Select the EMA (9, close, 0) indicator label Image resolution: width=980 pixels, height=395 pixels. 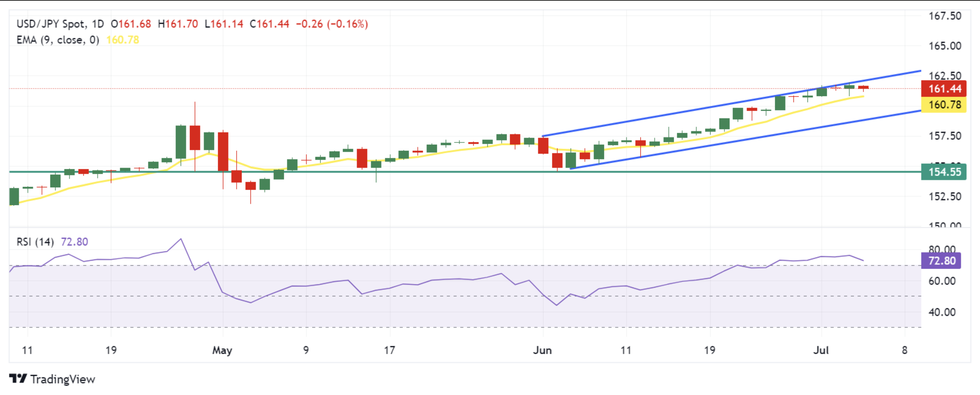point(58,40)
